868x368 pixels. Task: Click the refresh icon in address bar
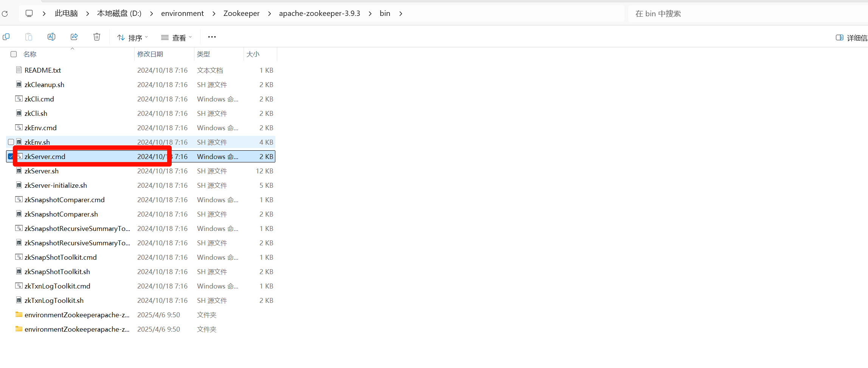click(5, 14)
